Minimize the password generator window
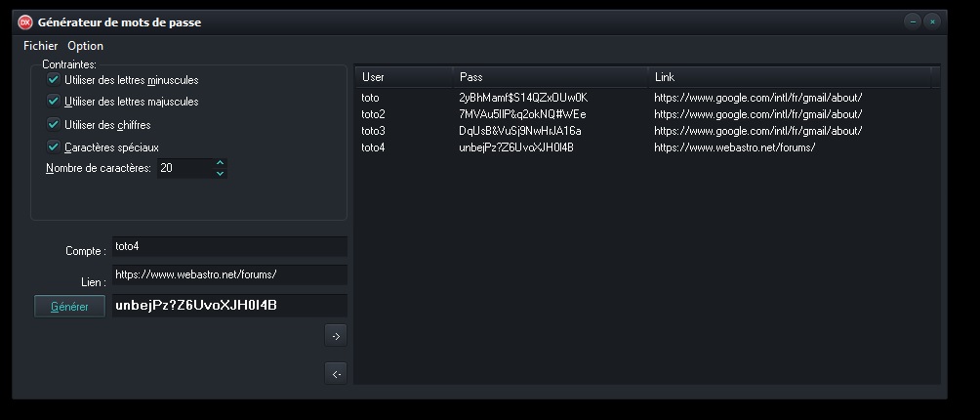 (913, 21)
